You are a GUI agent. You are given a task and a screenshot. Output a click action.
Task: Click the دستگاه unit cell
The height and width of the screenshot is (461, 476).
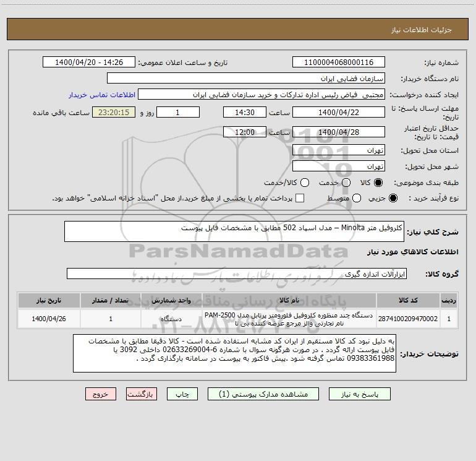coord(171,319)
